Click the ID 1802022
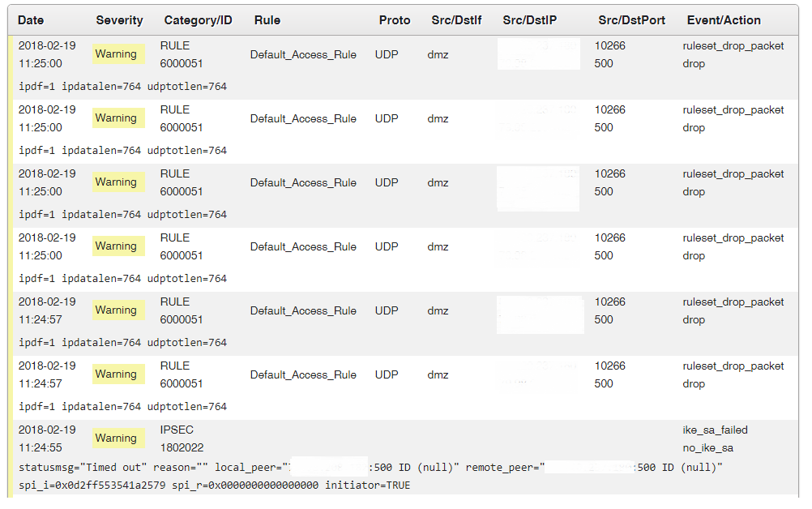 (182, 447)
